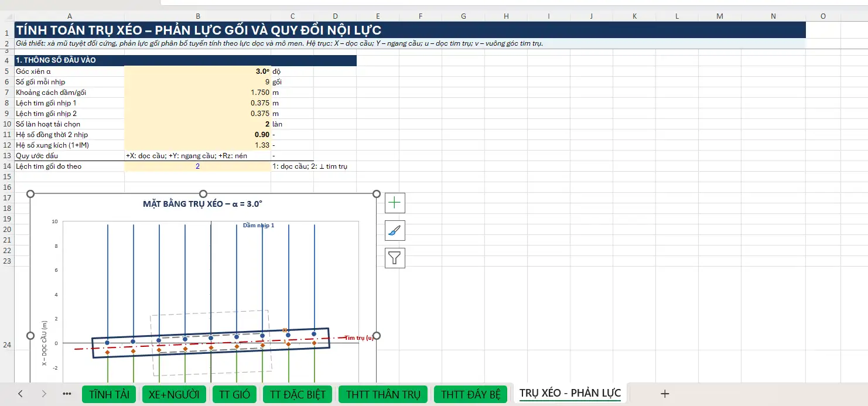Select the chart title MẶT BẰNG TRỤ XÉO

pyautogui.click(x=203, y=204)
